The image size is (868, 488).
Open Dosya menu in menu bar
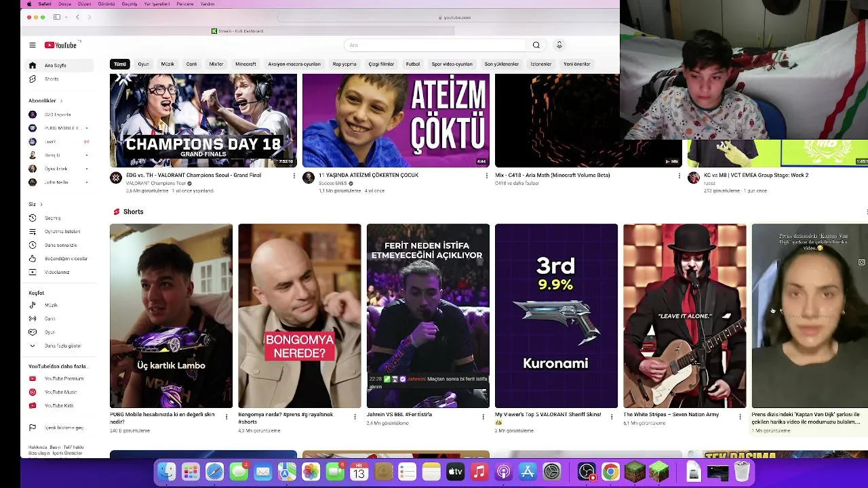point(64,4)
